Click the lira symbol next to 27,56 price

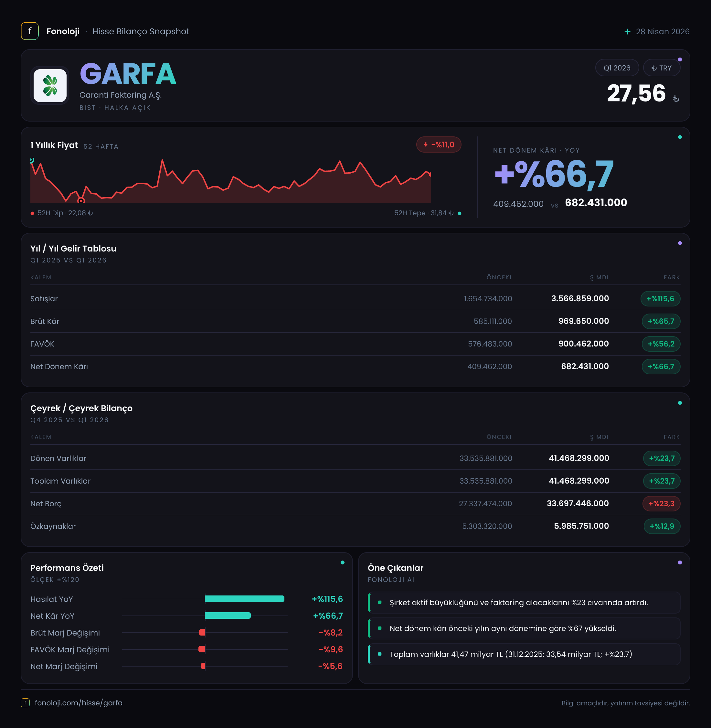pyautogui.click(x=676, y=98)
